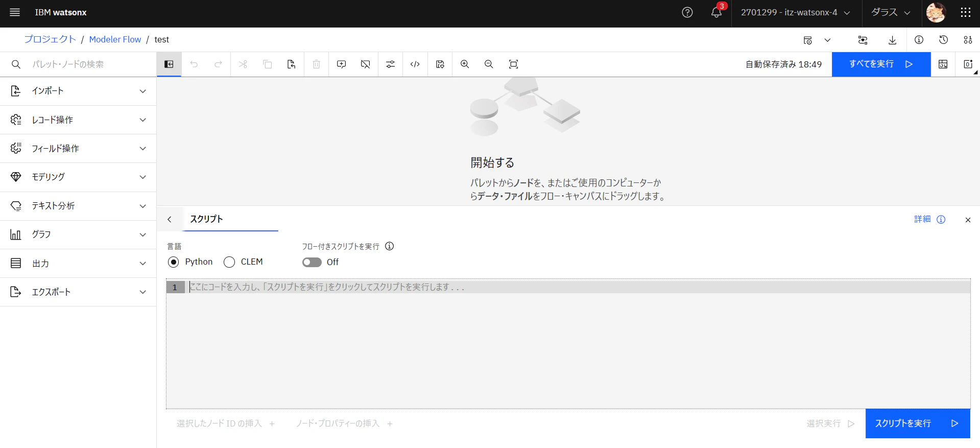This screenshot has width=980, height=448.
Task: Add a comment with the comment icon
Action: click(342, 64)
